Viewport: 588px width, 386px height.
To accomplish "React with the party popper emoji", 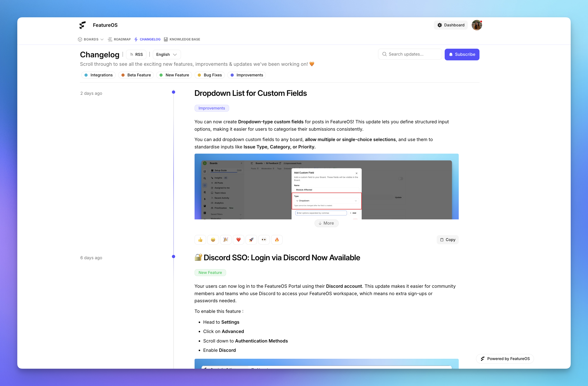I will click(x=225, y=240).
